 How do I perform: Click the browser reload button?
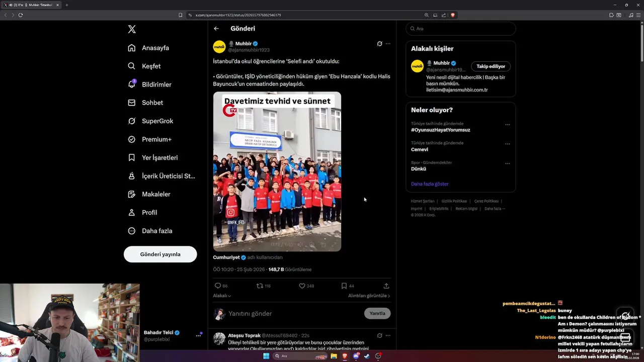21,15
